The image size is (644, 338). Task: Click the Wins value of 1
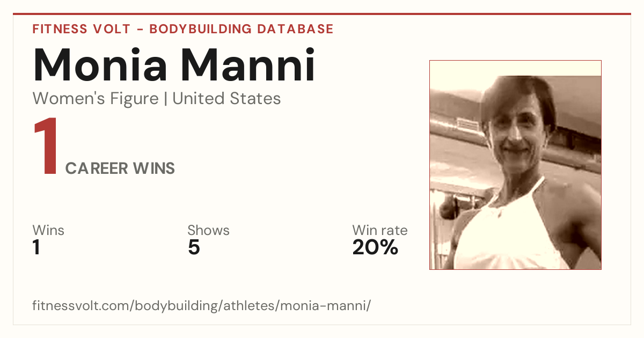tap(36, 248)
